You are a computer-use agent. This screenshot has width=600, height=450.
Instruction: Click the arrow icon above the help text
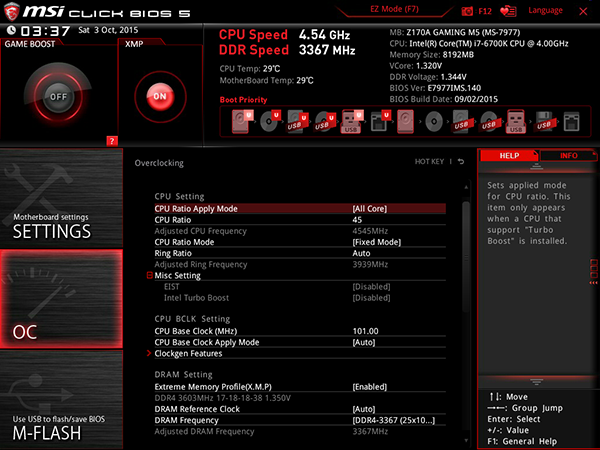click(x=536, y=166)
